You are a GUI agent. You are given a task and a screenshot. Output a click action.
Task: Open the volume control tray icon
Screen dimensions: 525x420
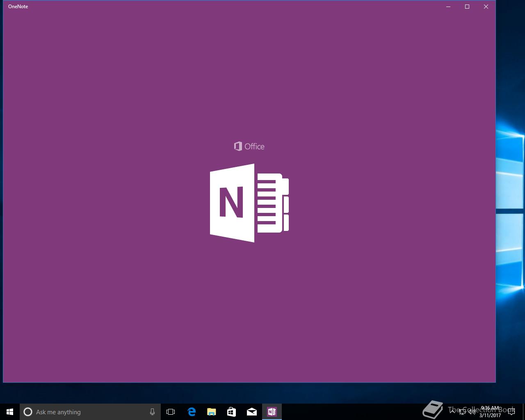tap(472, 412)
